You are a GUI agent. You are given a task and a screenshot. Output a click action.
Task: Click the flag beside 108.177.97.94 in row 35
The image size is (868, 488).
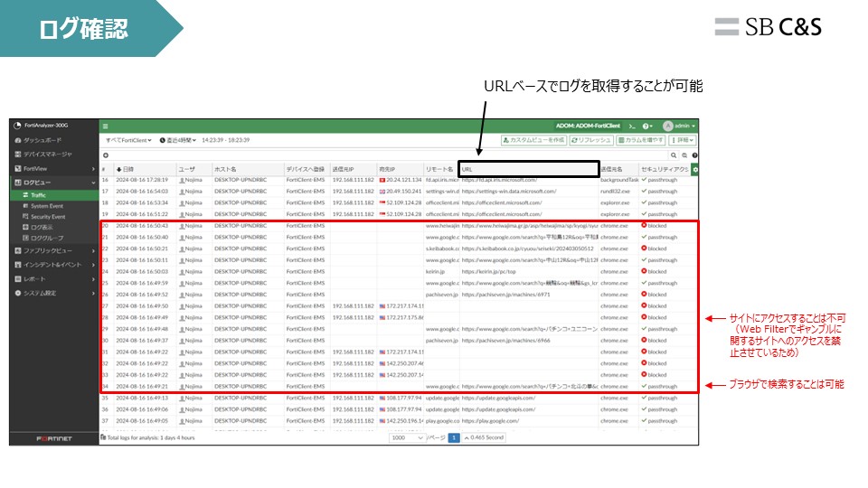pos(382,398)
